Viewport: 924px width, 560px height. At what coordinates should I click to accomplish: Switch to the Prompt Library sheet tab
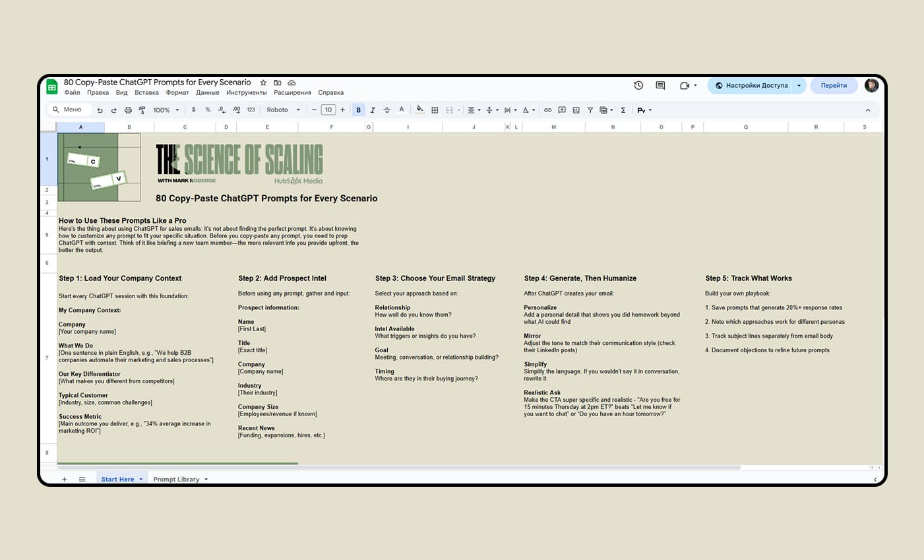tap(176, 480)
